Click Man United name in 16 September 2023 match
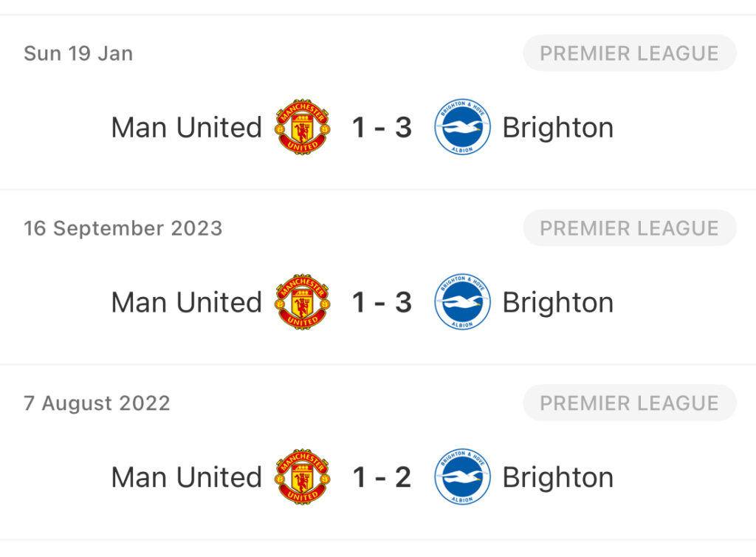 point(187,302)
